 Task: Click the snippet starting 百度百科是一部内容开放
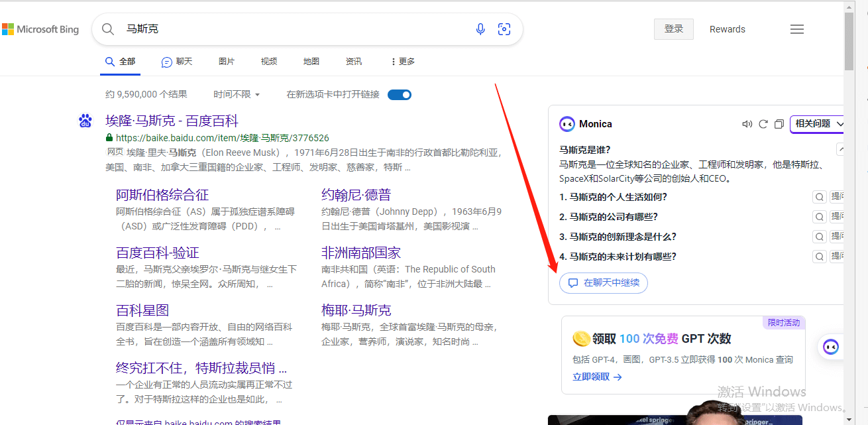point(204,334)
